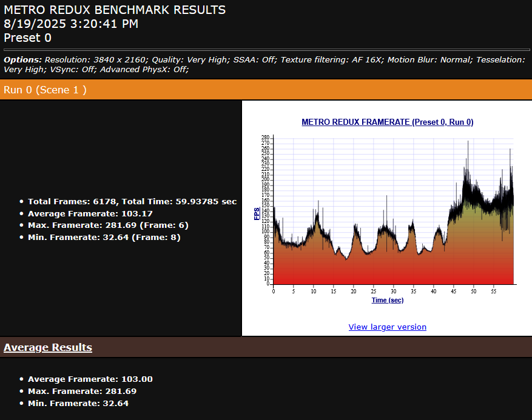
Task: Click the date 8/19/2025 3:20:41 PM
Action: click(71, 24)
